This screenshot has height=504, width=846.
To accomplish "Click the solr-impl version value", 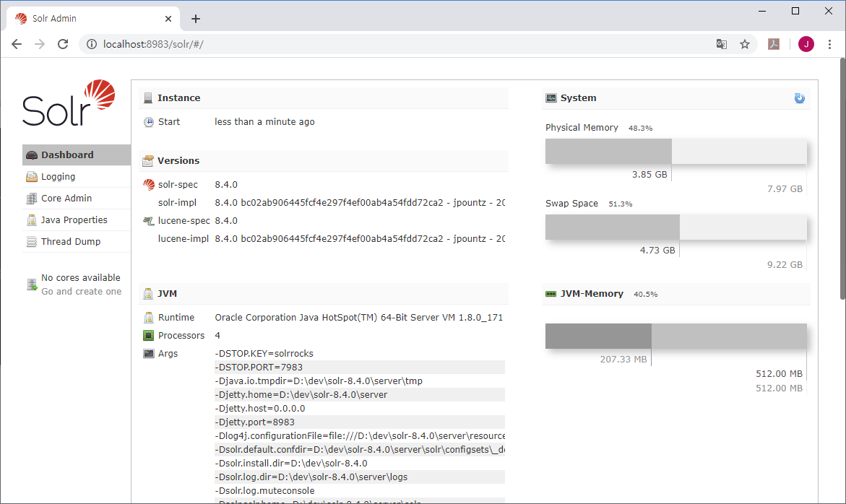I will pos(360,203).
